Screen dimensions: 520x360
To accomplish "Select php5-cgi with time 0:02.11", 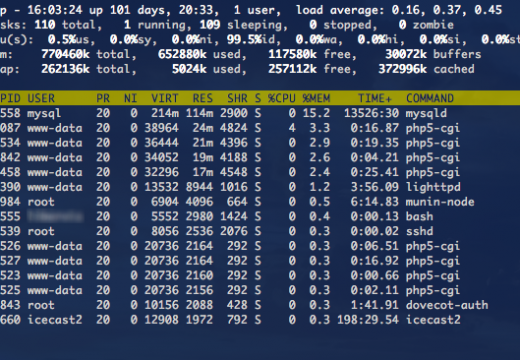I will [433, 290].
